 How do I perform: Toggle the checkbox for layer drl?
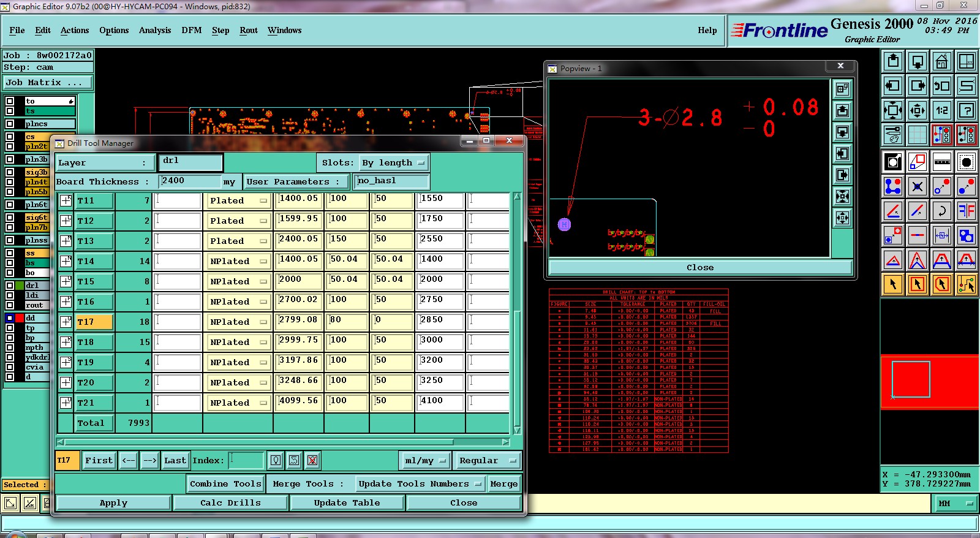(x=10, y=286)
